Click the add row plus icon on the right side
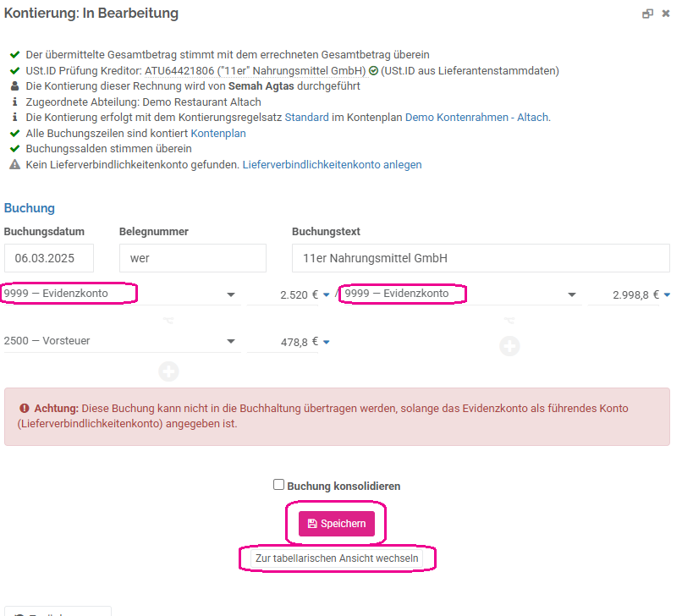This screenshot has width=682, height=616. click(509, 346)
